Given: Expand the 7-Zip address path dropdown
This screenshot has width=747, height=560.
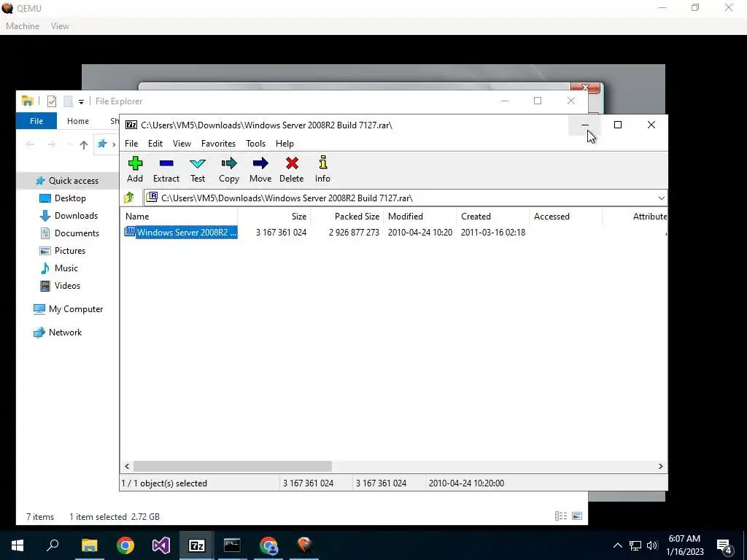Looking at the screenshot, I should pyautogui.click(x=661, y=198).
